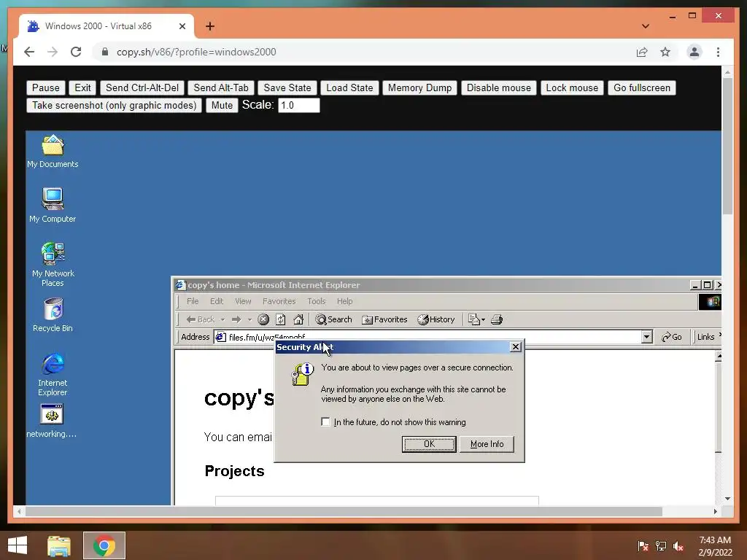Expand Back history dropdown arrow

coord(222,319)
